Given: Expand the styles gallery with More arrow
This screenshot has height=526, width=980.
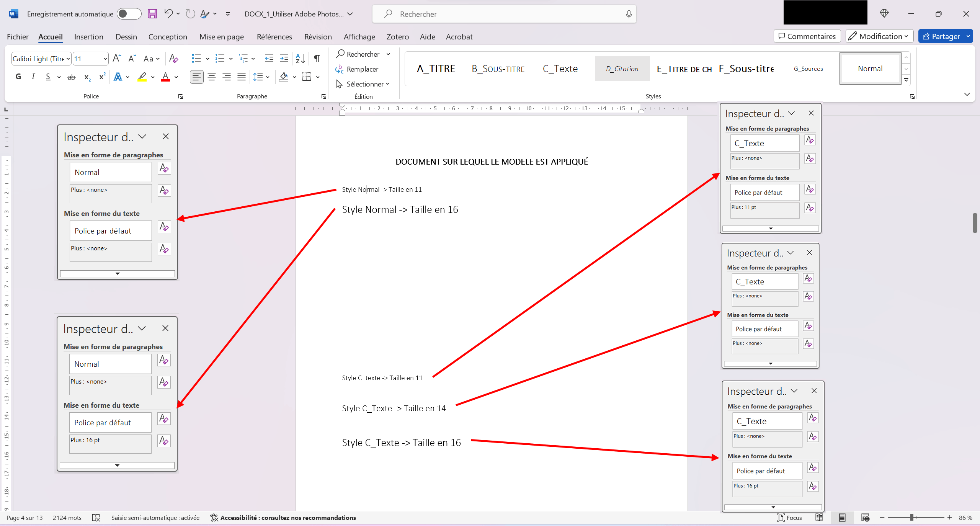Looking at the screenshot, I should (x=906, y=80).
